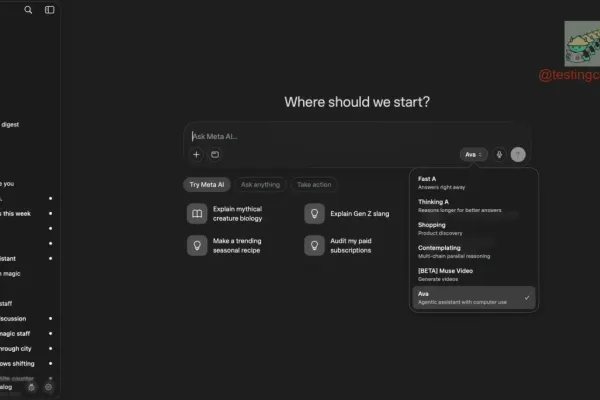The height and width of the screenshot is (400, 600).
Task: Click Audit my paid subscriptions suggestion
Action: [x=339, y=245]
